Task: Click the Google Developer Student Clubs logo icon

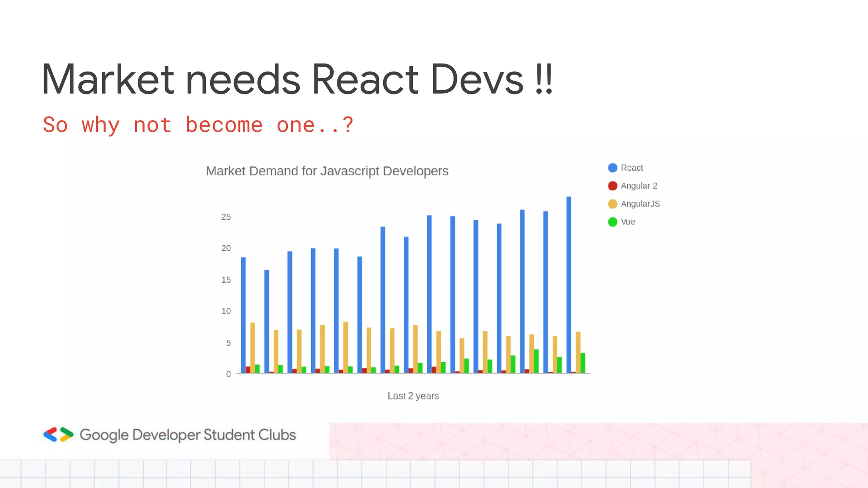Action: (x=58, y=435)
